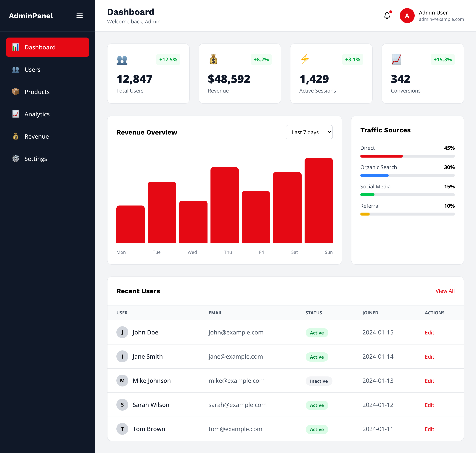Click View All in Recent Users
This screenshot has width=476, height=453.
click(x=445, y=291)
